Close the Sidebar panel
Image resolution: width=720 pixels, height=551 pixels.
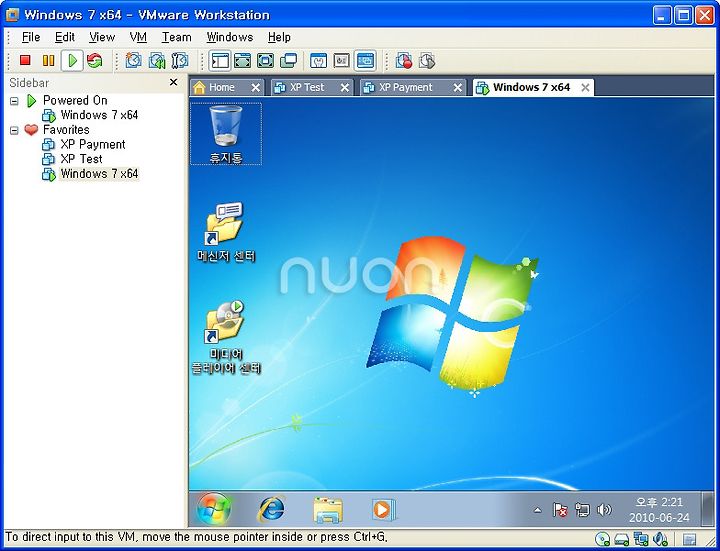click(173, 82)
